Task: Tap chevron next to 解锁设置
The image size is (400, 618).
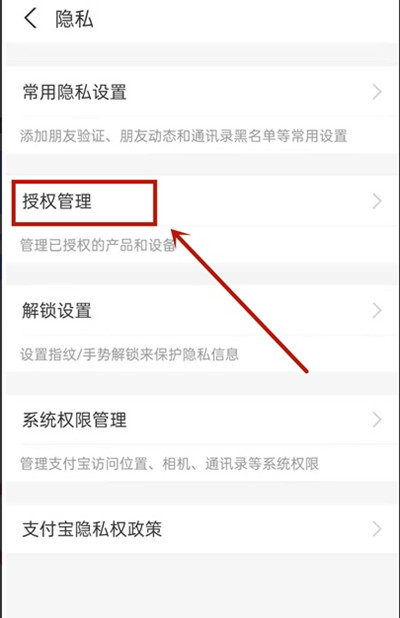Action: pos(377,311)
